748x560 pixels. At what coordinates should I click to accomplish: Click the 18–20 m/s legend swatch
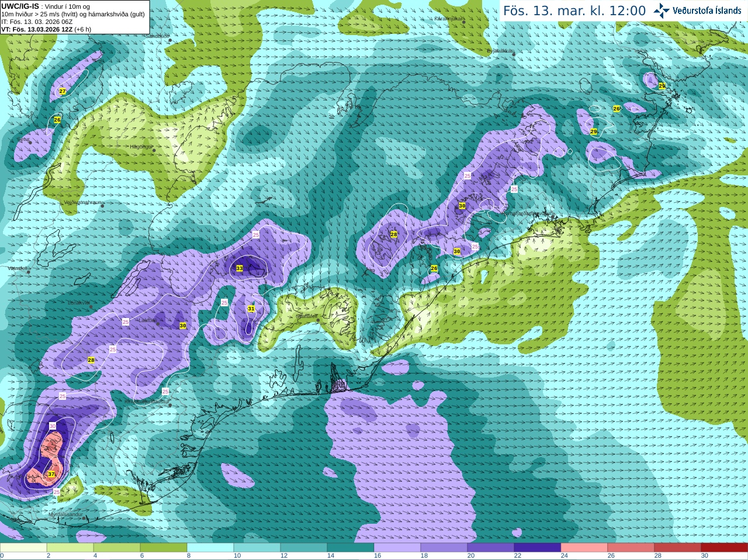pos(444,548)
